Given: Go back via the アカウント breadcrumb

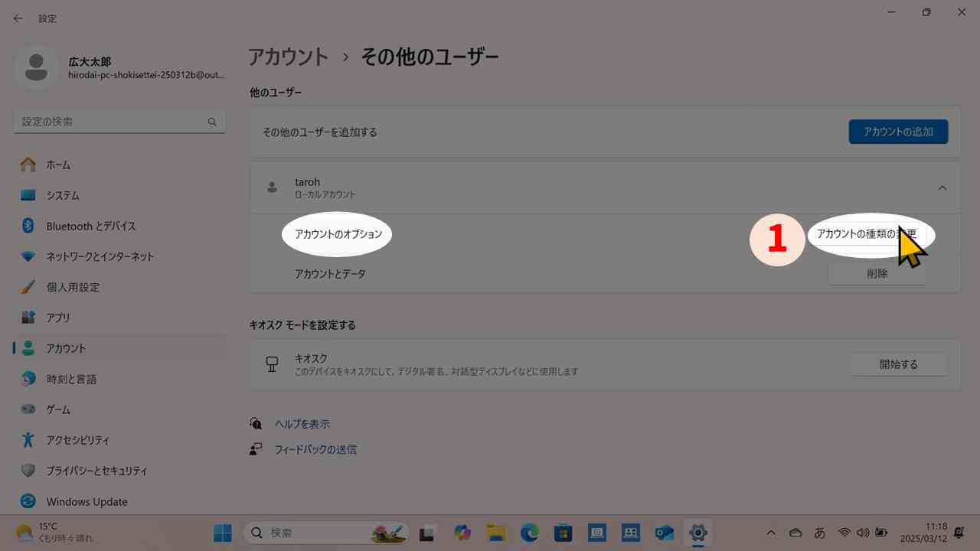Looking at the screenshot, I should [289, 56].
